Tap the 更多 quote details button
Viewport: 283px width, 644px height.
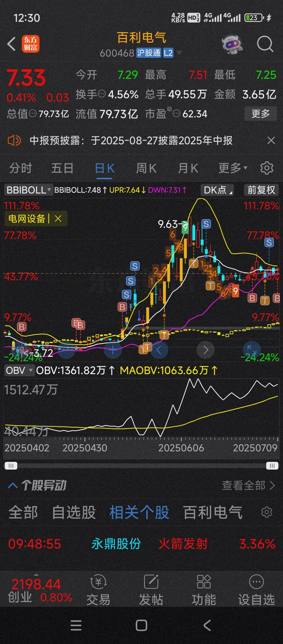(260, 114)
